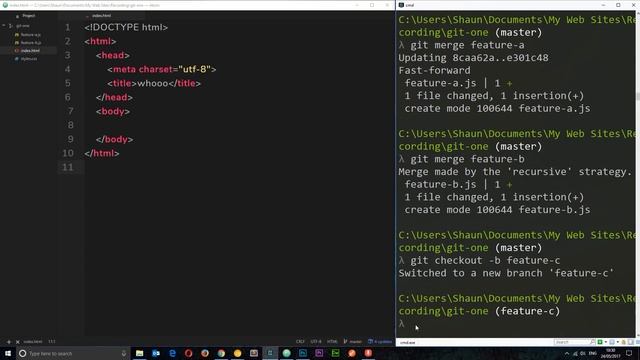The height and width of the screenshot is (360, 640).
Task: Click the Cmder lock icon
Action: (x=623, y=342)
